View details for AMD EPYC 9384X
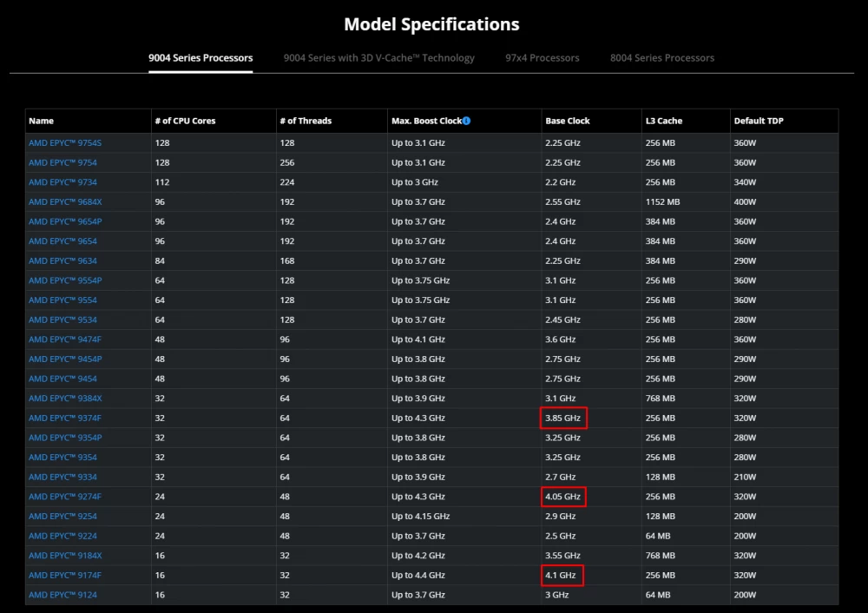Viewport: 868px width, 613px height. (x=62, y=398)
